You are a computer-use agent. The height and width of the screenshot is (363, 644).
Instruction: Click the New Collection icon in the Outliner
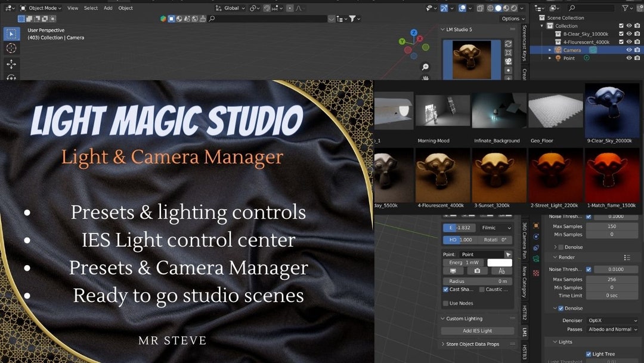(639, 8)
